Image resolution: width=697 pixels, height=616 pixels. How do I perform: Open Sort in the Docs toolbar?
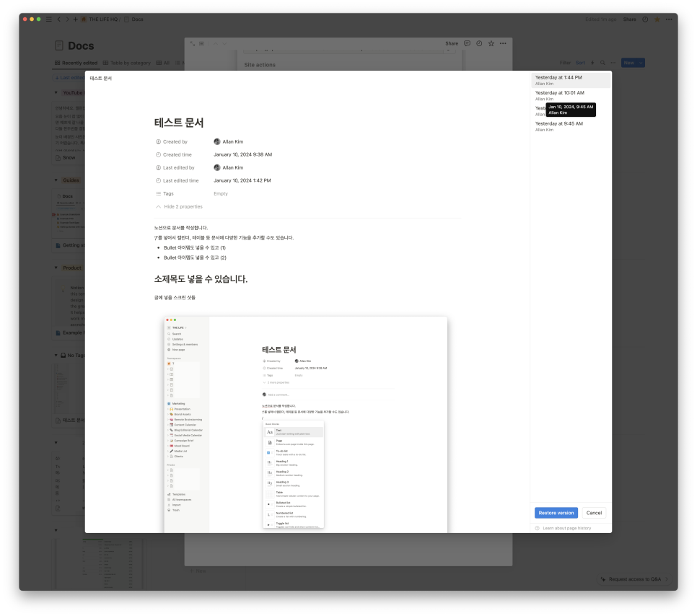(x=580, y=63)
